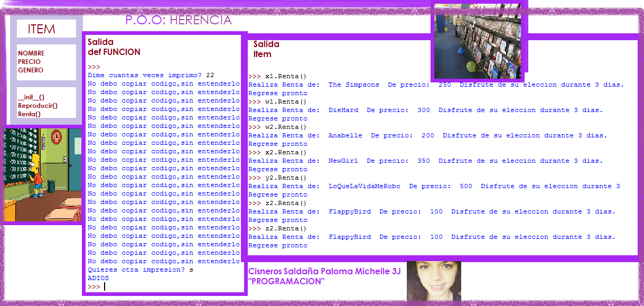Select the NOMBRE attribute
The width and height of the screenshot is (644, 306).
tap(31, 53)
